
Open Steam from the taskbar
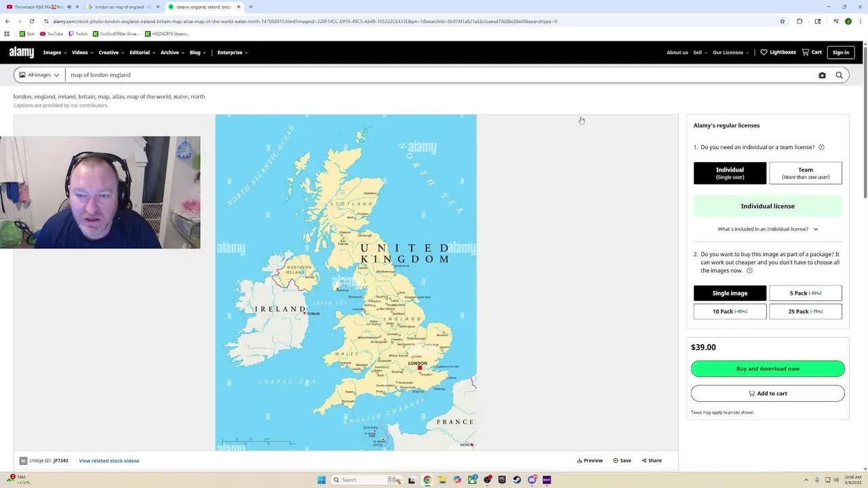tap(517, 480)
